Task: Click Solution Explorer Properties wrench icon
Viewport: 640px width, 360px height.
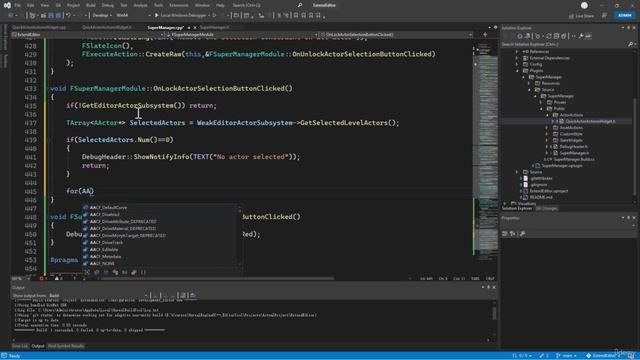Action: coord(581,36)
